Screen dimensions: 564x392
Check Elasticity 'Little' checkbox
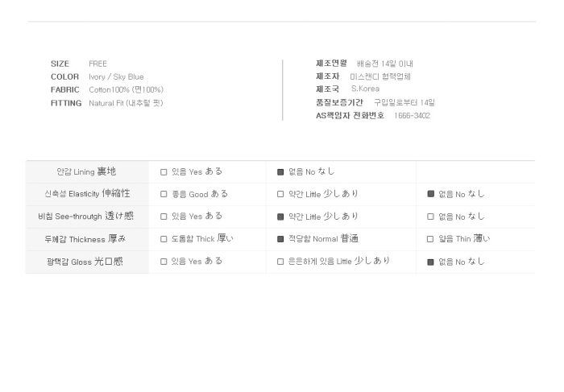point(280,194)
